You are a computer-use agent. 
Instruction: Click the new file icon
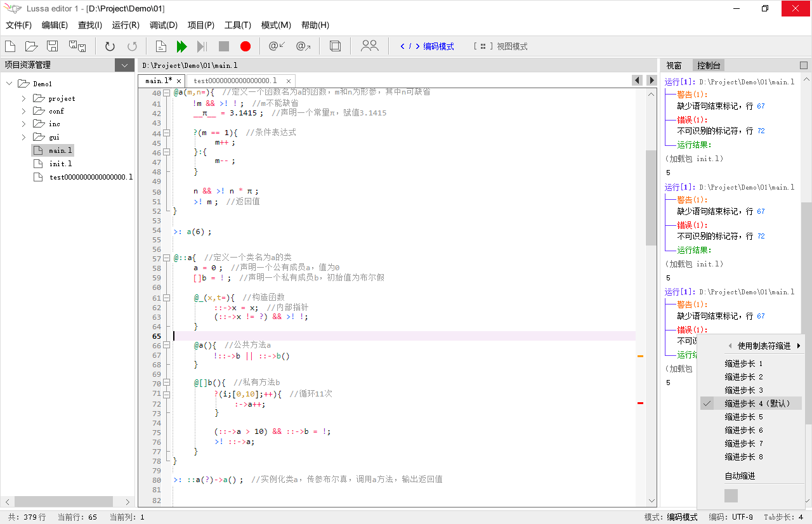10,46
